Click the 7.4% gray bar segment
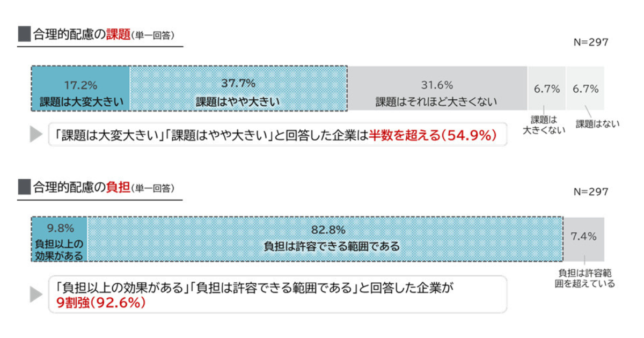644x338 pixels. (x=584, y=239)
